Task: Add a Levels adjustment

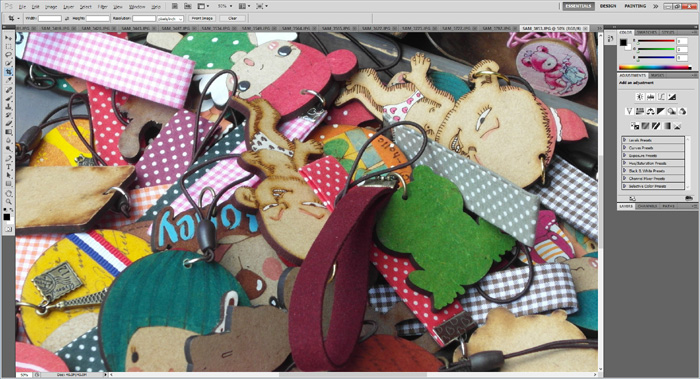Action: coord(650,96)
